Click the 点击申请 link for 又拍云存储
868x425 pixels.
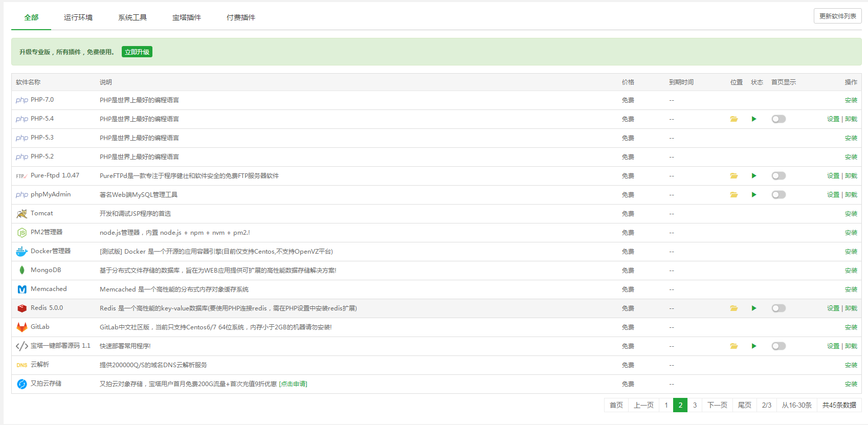pos(293,384)
